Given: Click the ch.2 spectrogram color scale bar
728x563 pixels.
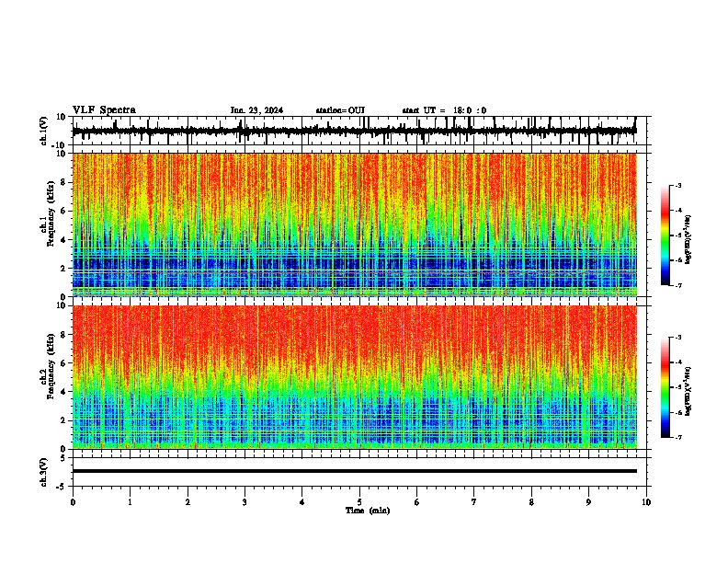Looking at the screenshot, I should [665, 387].
